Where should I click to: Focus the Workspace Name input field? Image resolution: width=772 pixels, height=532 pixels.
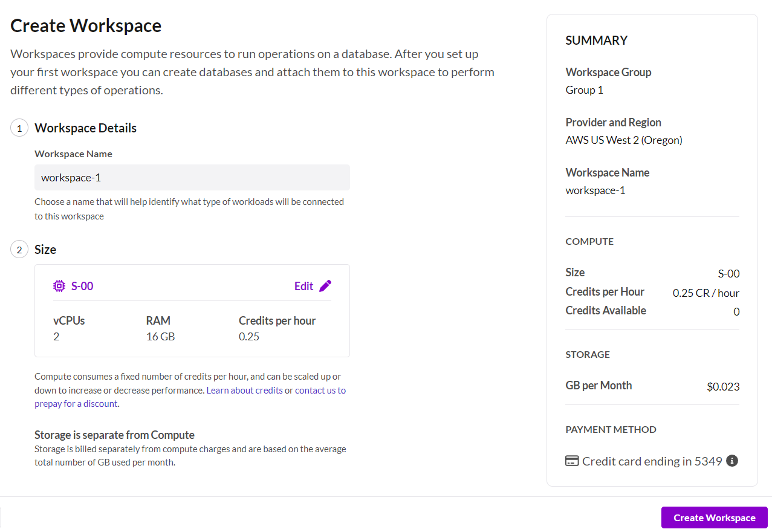coord(192,178)
